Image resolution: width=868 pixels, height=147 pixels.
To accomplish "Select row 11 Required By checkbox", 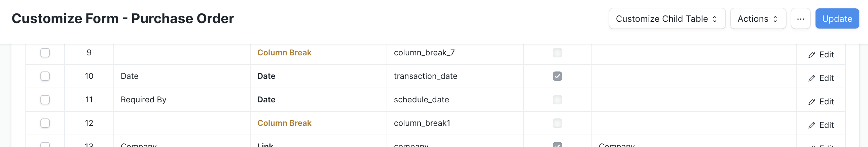I will (x=45, y=100).
